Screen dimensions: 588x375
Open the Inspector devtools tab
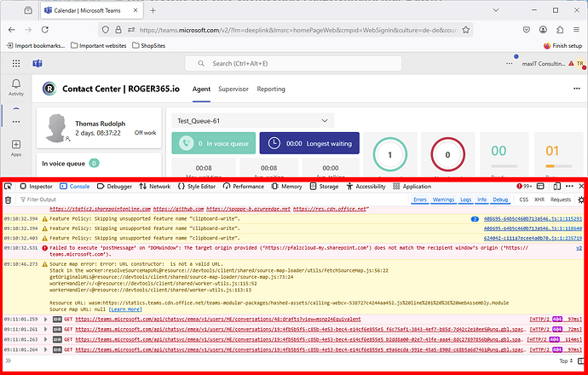tap(36, 187)
